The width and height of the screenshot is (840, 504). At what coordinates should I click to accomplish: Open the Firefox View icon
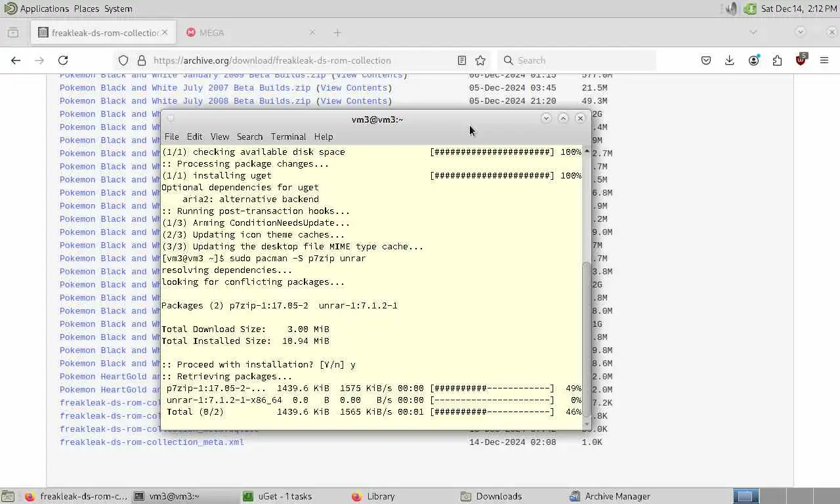tap(13, 32)
